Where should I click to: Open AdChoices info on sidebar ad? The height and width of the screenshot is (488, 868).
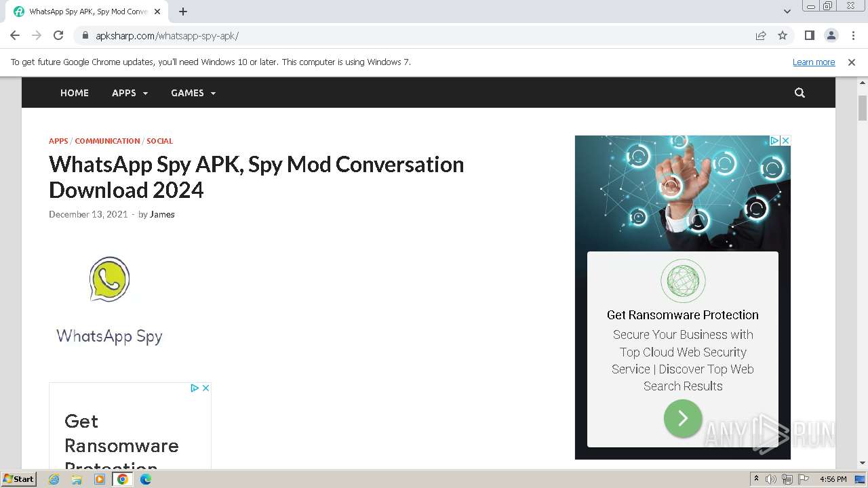coord(774,140)
